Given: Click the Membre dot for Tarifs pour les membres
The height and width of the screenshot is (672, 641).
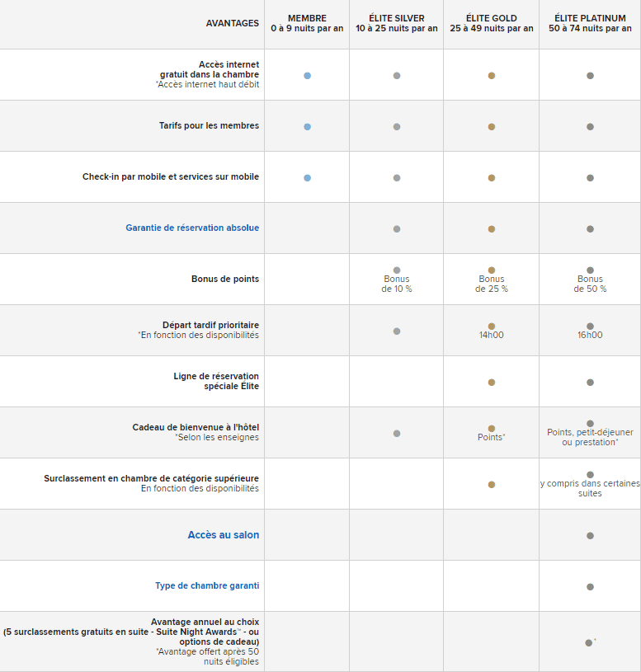Looking at the screenshot, I should (x=307, y=127).
